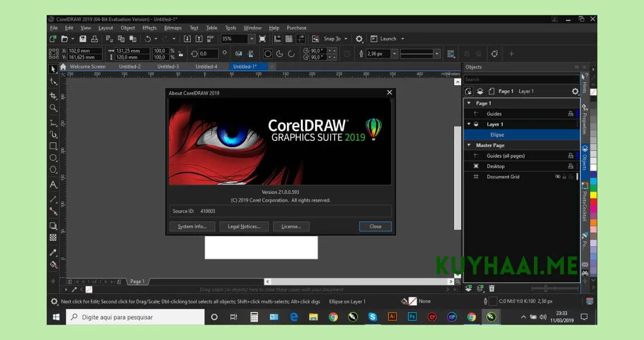
Task: Select the Rectangle tool
Action: click(53, 146)
